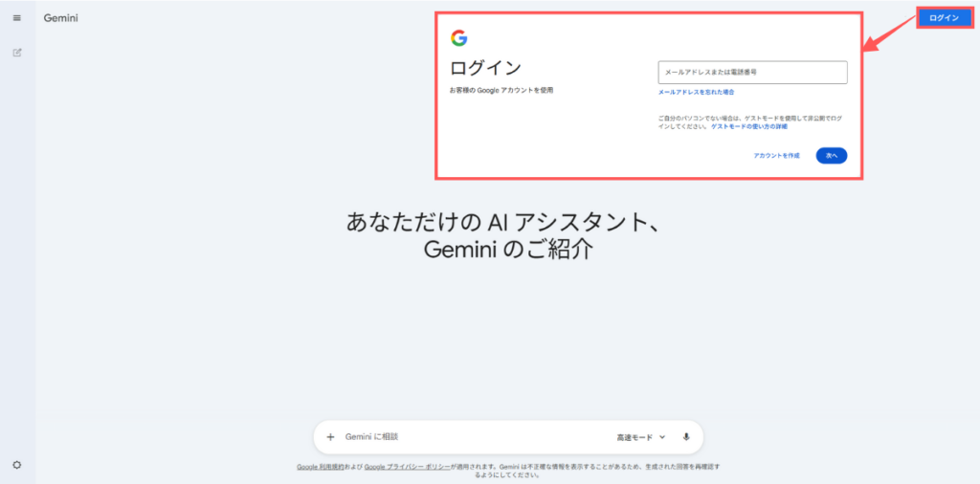
Task: Click the ログイン heading in the panel
Action: [485, 68]
